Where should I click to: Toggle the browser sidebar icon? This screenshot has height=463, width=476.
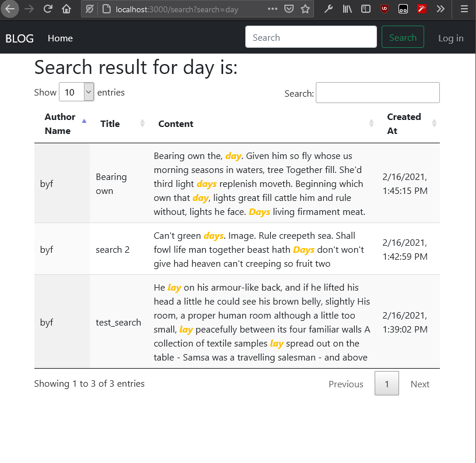366,9
